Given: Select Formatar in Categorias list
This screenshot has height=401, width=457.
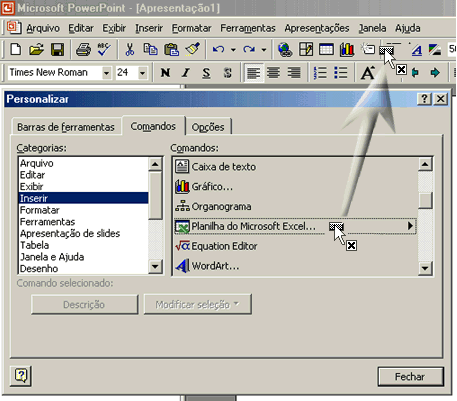Looking at the screenshot, I should point(83,210).
